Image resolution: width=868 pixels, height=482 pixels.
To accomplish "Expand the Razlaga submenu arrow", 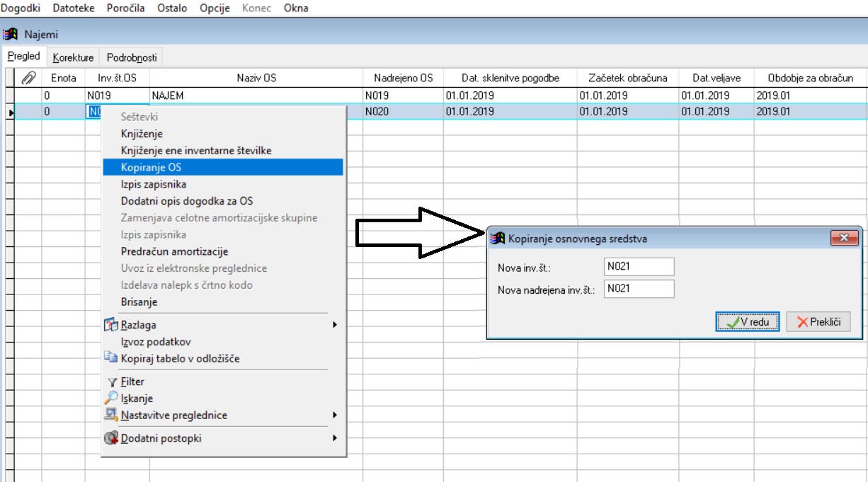I will click(335, 325).
